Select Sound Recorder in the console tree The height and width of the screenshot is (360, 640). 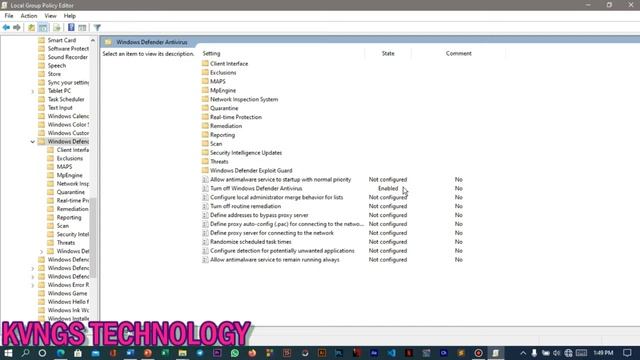coord(67,57)
